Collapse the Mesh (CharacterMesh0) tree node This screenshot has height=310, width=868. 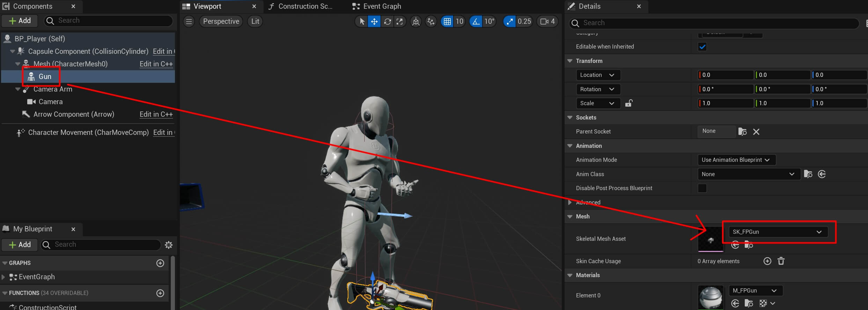click(x=18, y=64)
